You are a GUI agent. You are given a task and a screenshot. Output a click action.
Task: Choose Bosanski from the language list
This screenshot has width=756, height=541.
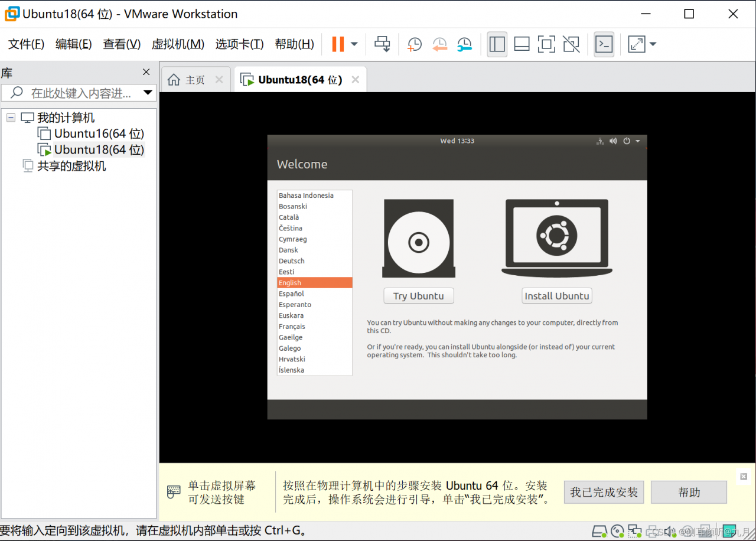pos(315,206)
